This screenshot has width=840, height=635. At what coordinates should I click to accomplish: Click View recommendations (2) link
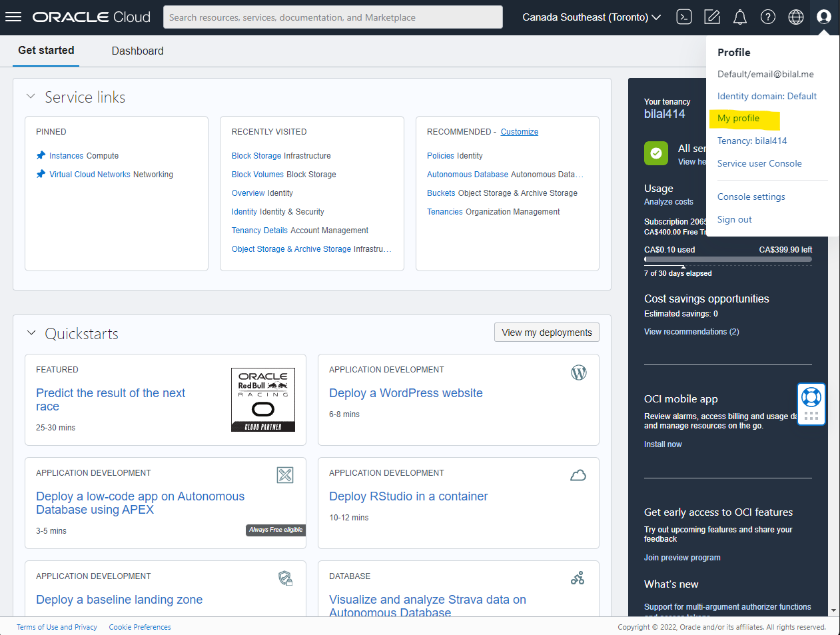coord(691,332)
